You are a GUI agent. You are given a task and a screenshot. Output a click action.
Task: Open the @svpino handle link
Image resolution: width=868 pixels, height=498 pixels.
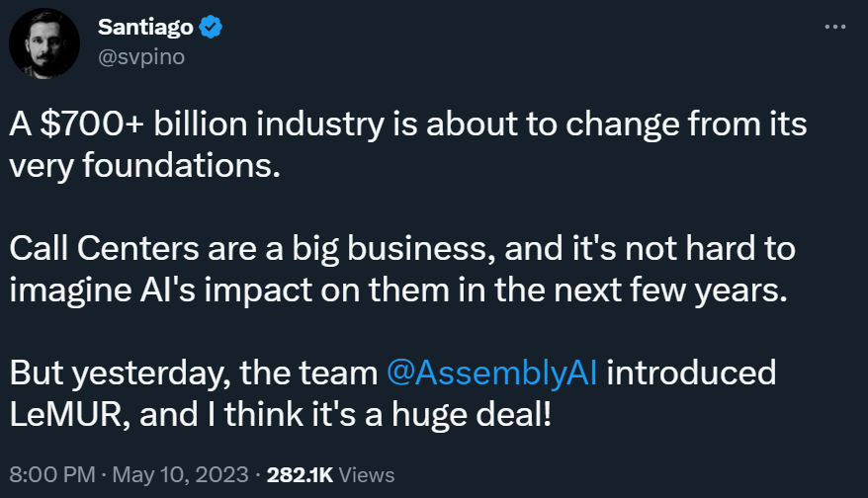click(140, 56)
